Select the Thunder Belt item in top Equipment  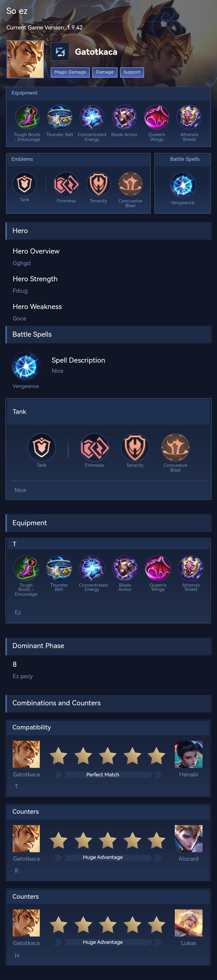(59, 117)
